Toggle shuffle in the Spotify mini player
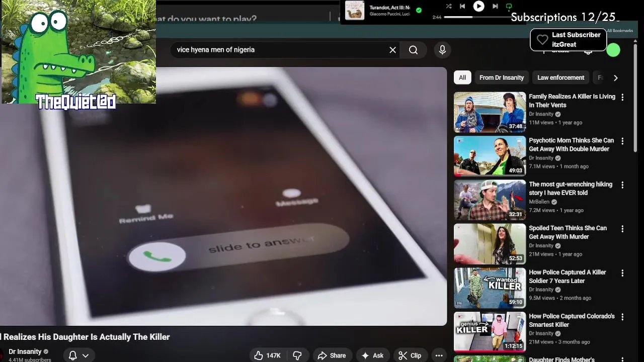 (x=448, y=7)
